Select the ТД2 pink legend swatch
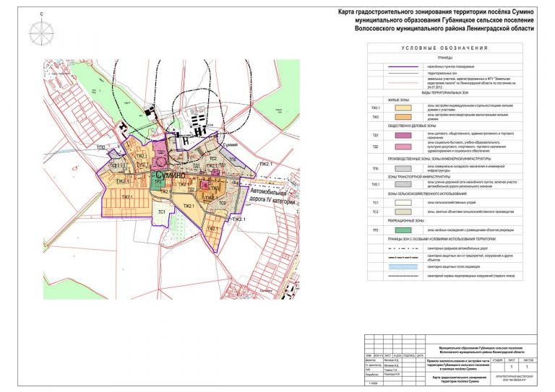555x392 pixels. coord(403,147)
